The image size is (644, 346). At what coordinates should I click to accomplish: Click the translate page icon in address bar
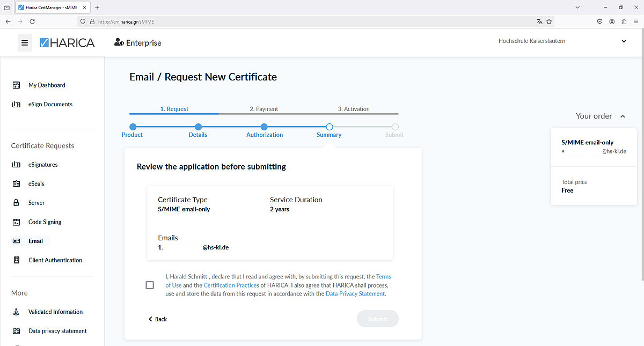click(539, 21)
